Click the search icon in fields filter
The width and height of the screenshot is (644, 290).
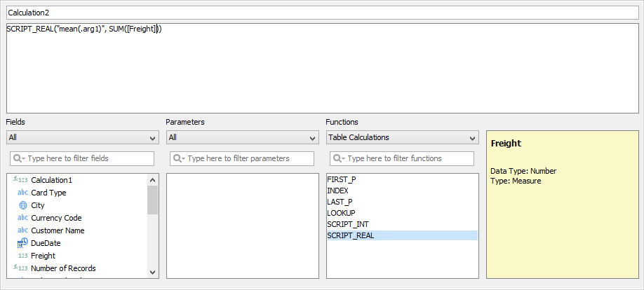19,158
